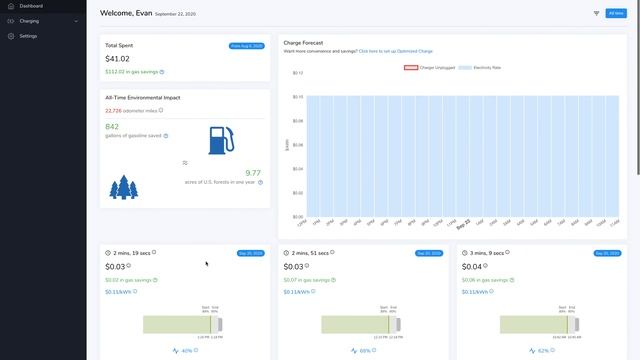Viewport: 640px width, 360px height.
Task: Click the $0.11/kWh rate on the 3 mins, 9 secs card
Action: [x=475, y=292]
